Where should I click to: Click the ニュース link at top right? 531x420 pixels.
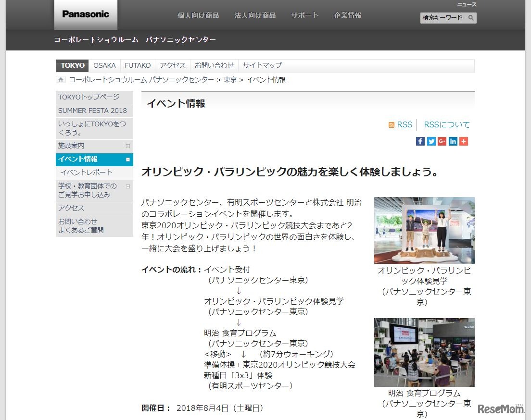(x=467, y=4)
